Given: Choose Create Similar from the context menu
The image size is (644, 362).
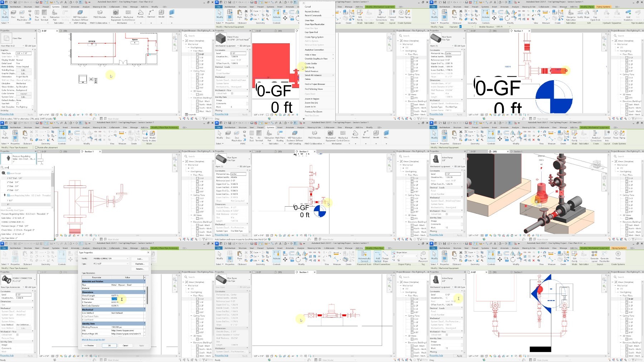Looking at the screenshot, I should 311,63.
